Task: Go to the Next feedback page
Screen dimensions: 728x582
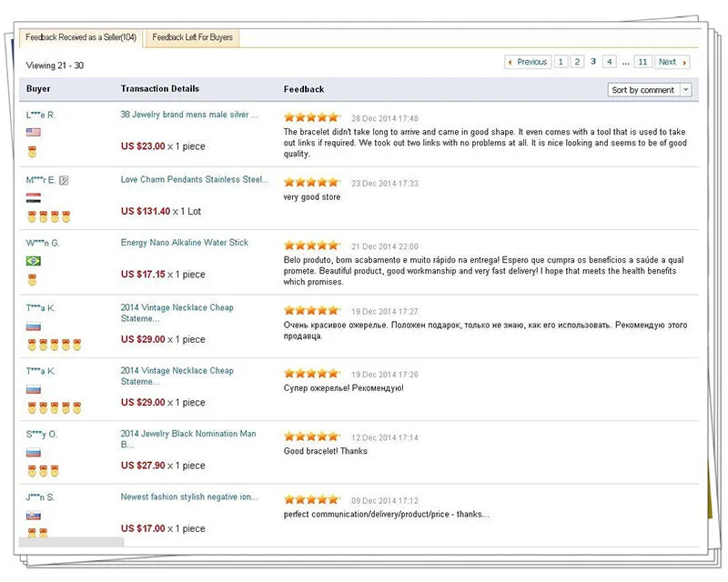Action: (x=672, y=62)
